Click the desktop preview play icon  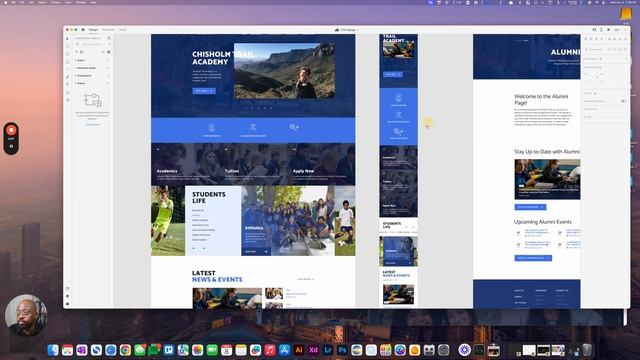click(x=609, y=30)
